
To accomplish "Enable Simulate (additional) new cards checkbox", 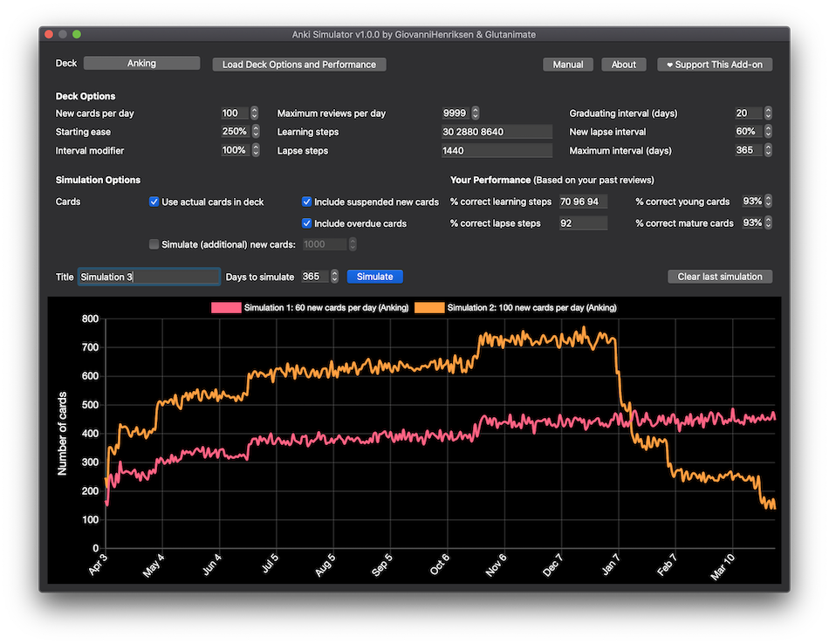I will [x=154, y=245].
